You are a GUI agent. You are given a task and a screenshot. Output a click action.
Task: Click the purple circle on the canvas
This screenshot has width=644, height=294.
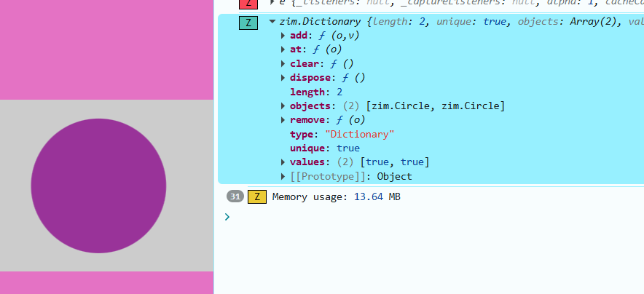98,186
